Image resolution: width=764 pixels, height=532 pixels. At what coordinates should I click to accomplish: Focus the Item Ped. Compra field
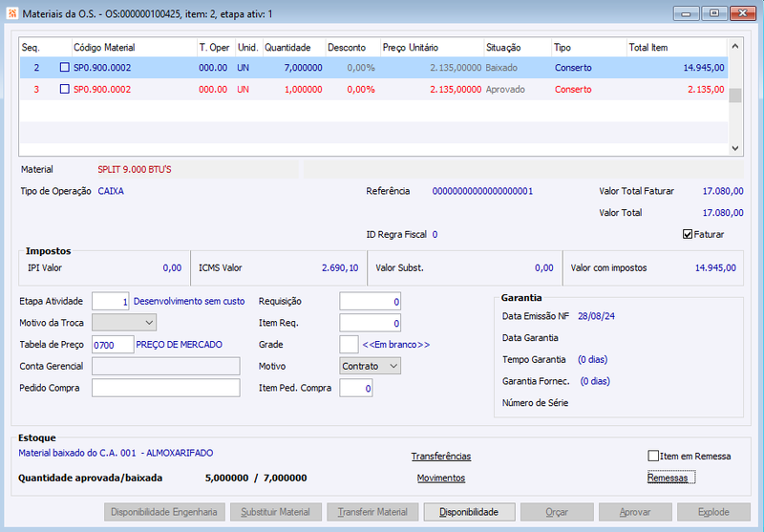[x=356, y=388]
